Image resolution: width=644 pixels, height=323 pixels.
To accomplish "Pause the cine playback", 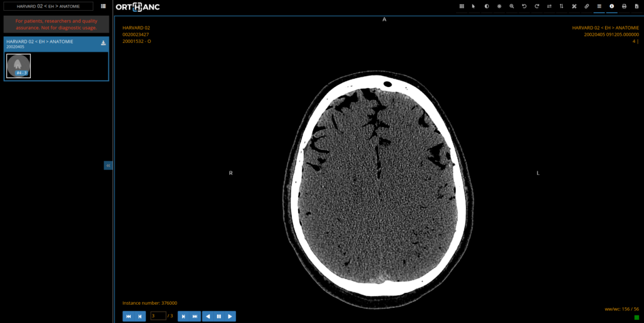I will [219, 316].
